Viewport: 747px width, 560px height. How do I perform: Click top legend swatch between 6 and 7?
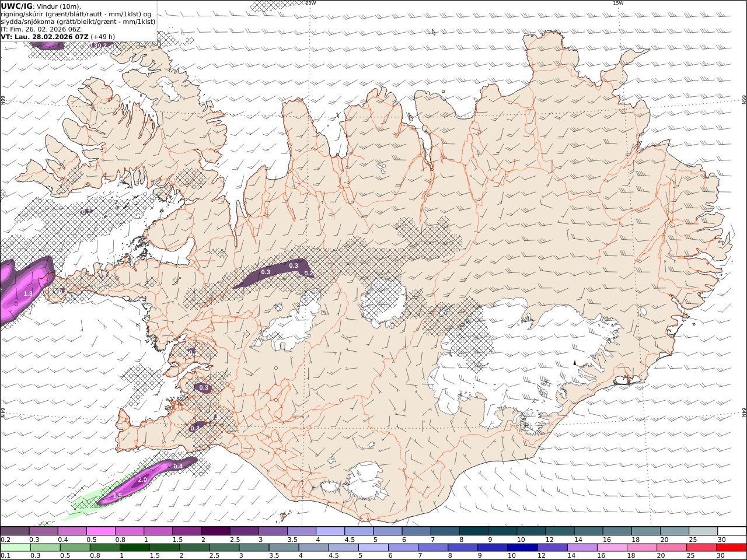(x=416, y=531)
